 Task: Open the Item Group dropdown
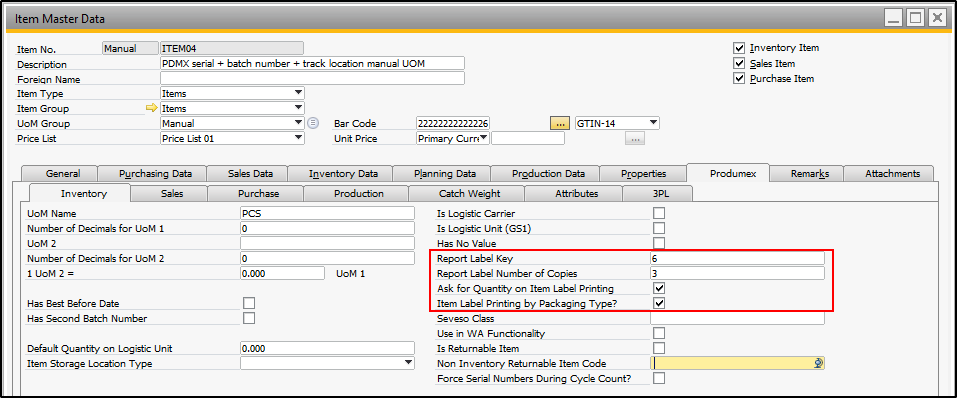(x=298, y=108)
